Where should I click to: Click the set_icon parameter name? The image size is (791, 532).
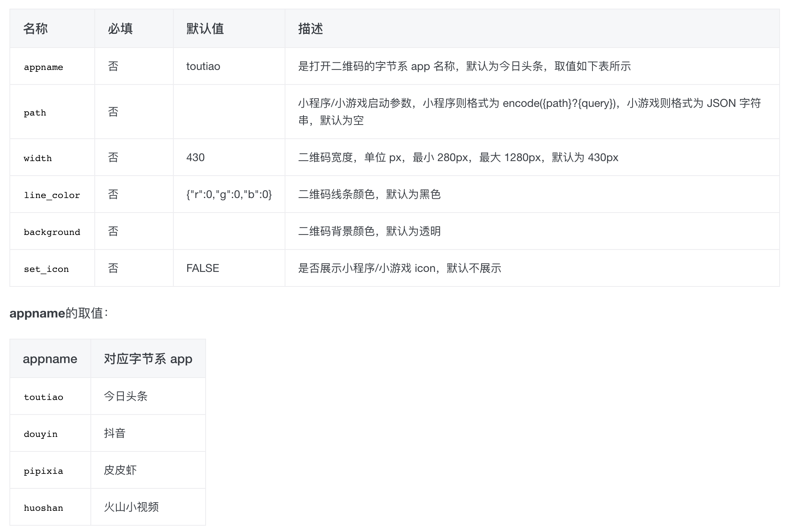tap(46, 269)
